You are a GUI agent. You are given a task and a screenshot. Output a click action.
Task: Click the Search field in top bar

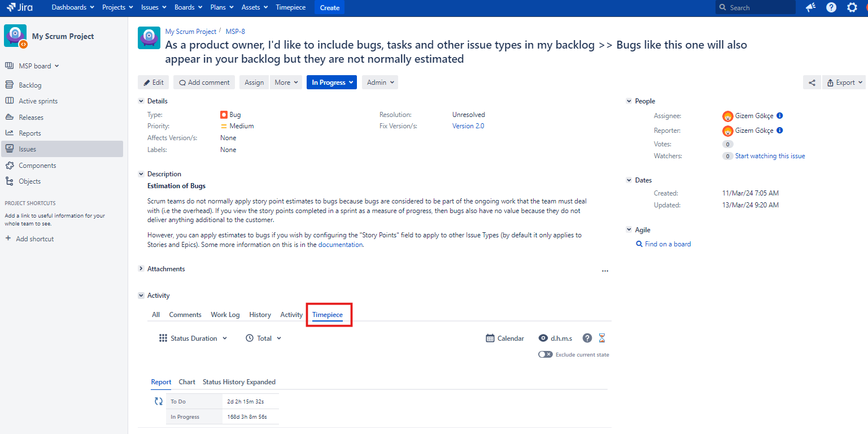pos(760,7)
